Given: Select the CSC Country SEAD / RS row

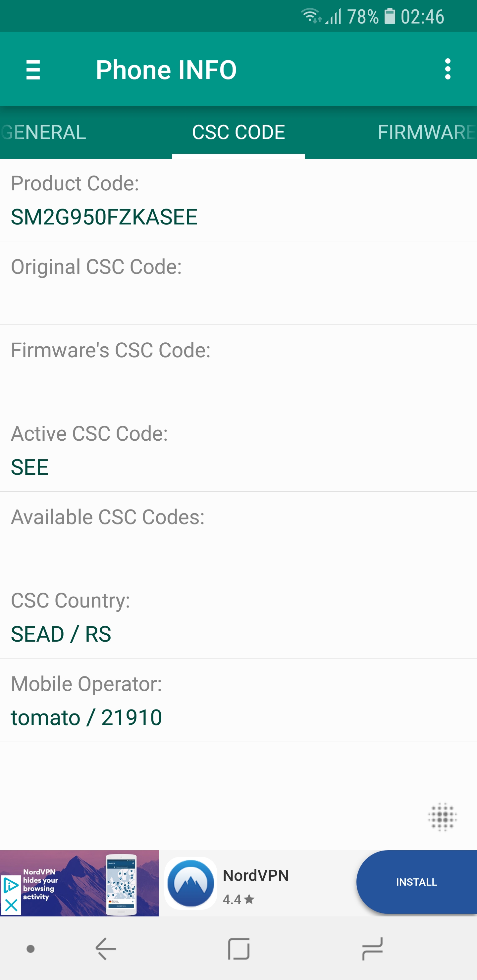Looking at the screenshot, I should coord(238,617).
